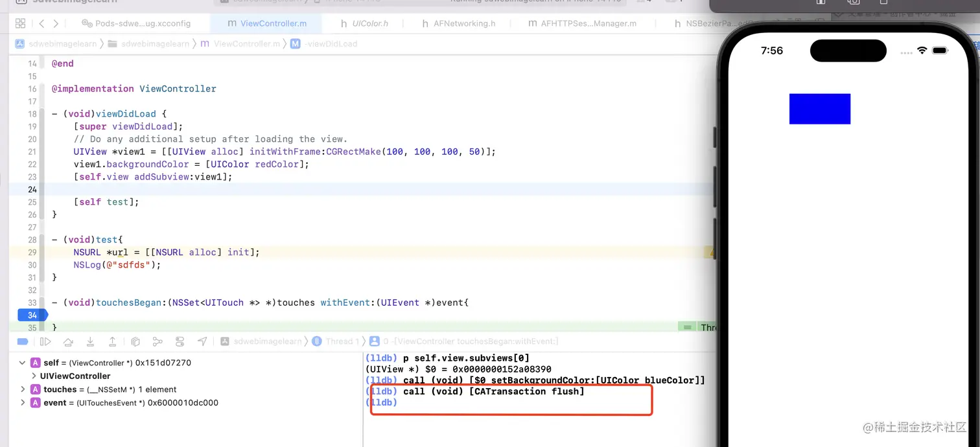Click Wi-Fi icon in Simulator status bar
980x447 pixels.
point(922,51)
